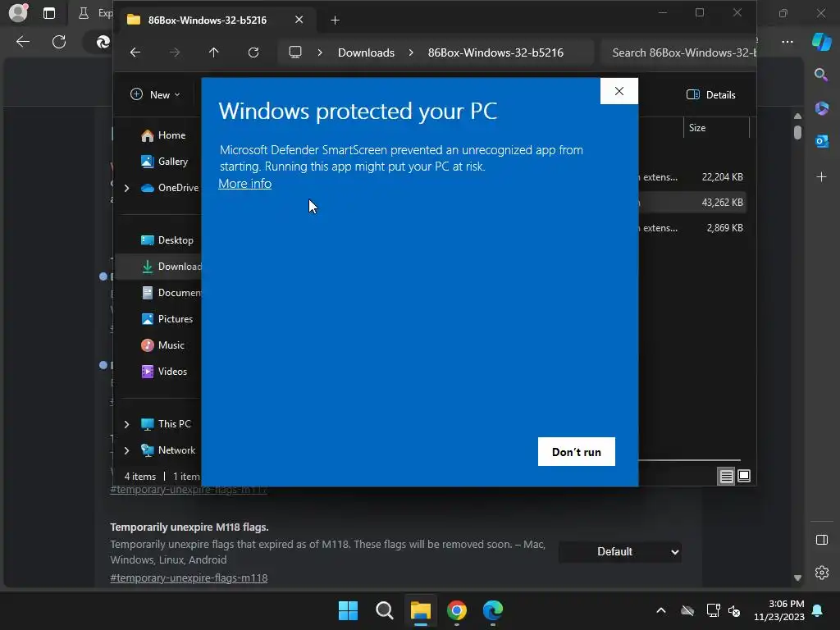This screenshot has height=630, width=840.
Task: Open Google Chrome from the taskbar
Action: pyautogui.click(x=457, y=610)
